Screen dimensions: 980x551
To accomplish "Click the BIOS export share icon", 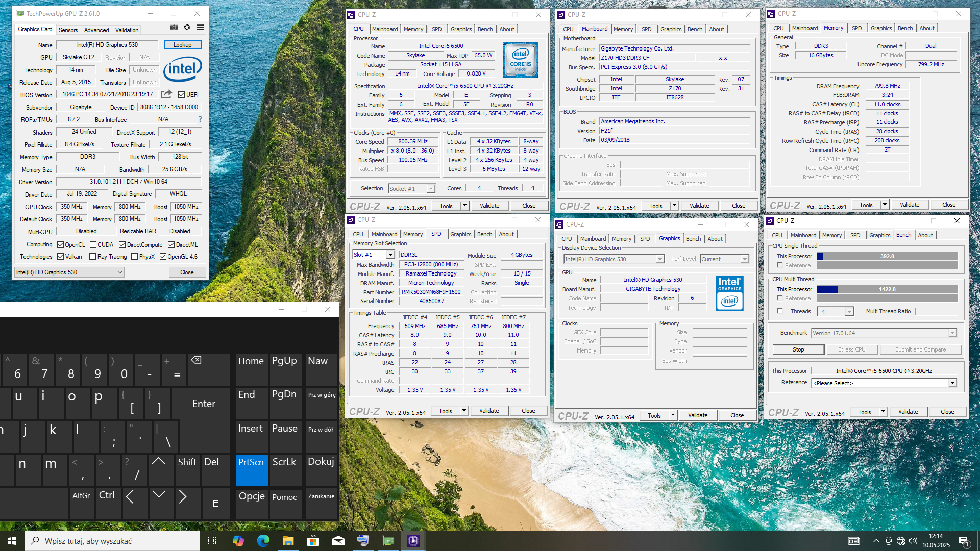I will coord(166,94).
